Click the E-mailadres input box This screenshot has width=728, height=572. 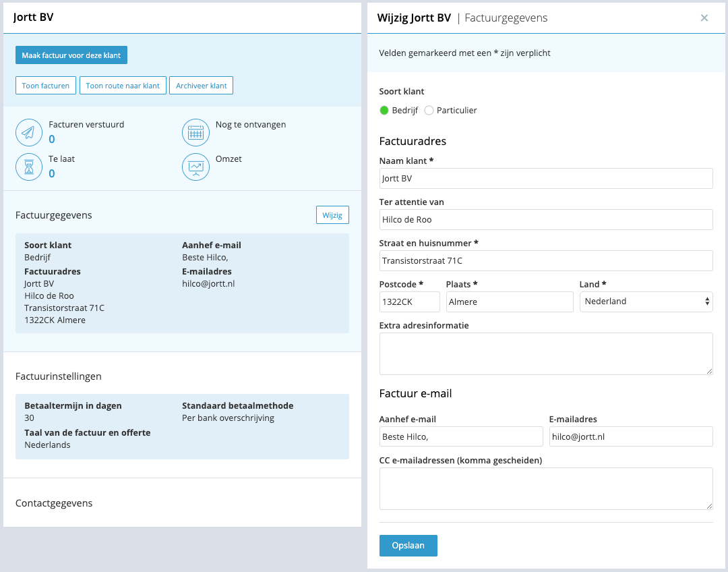coord(630,436)
